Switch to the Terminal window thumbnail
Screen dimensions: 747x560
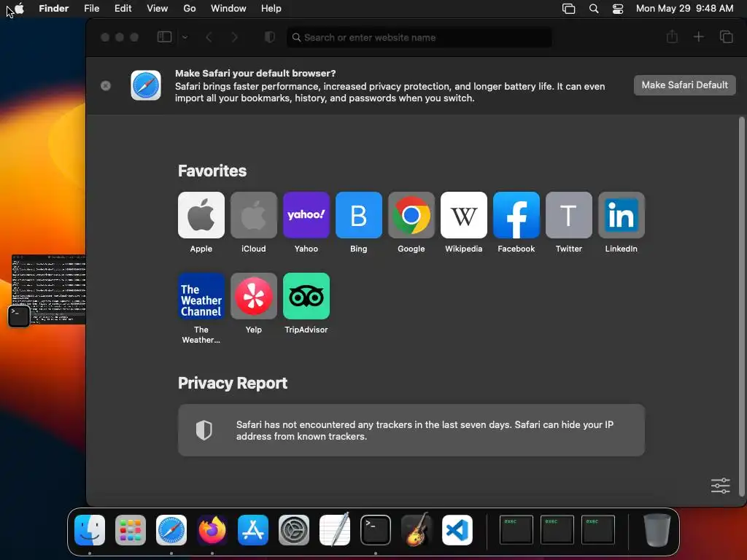pos(49,289)
